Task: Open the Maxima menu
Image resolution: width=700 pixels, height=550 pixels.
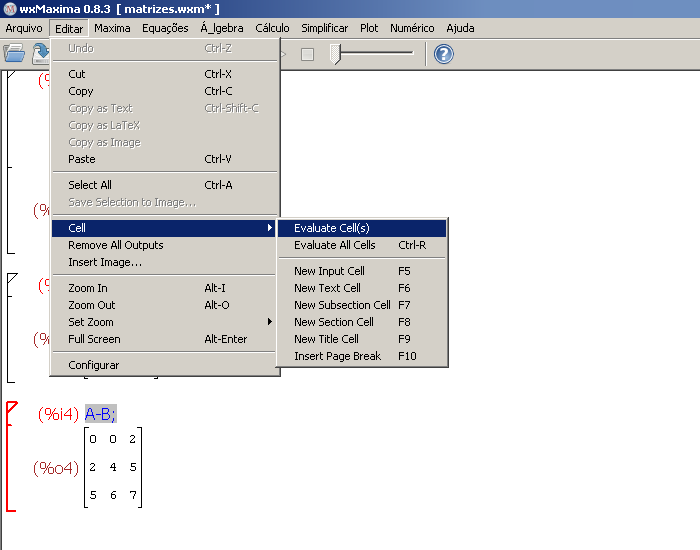Action: tap(112, 28)
